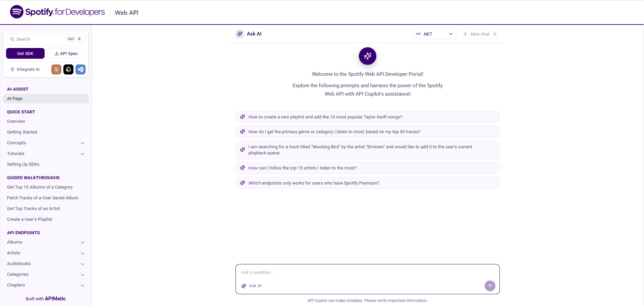
Task: Click the Integrate In label
Action: tap(28, 69)
